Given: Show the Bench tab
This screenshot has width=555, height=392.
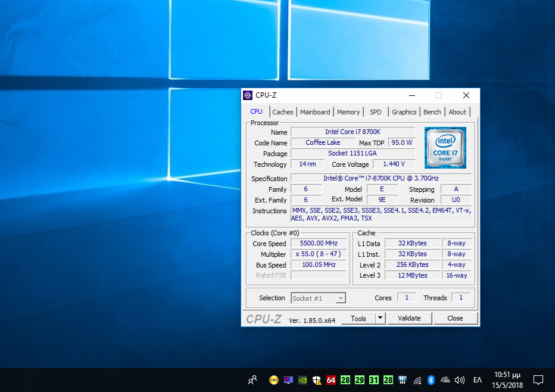Looking at the screenshot, I should pos(432,112).
